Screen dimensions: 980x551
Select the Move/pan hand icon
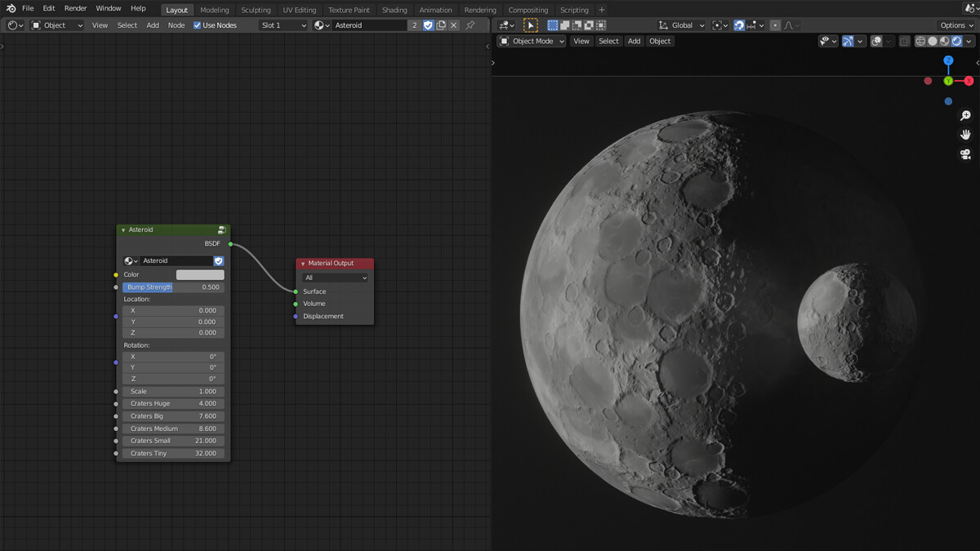[x=965, y=132]
